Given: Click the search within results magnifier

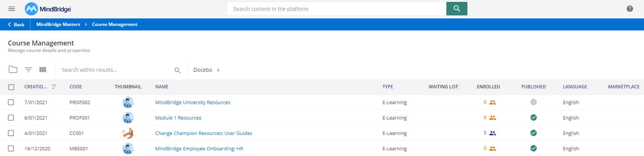Looking at the screenshot, I should coord(177,70).
